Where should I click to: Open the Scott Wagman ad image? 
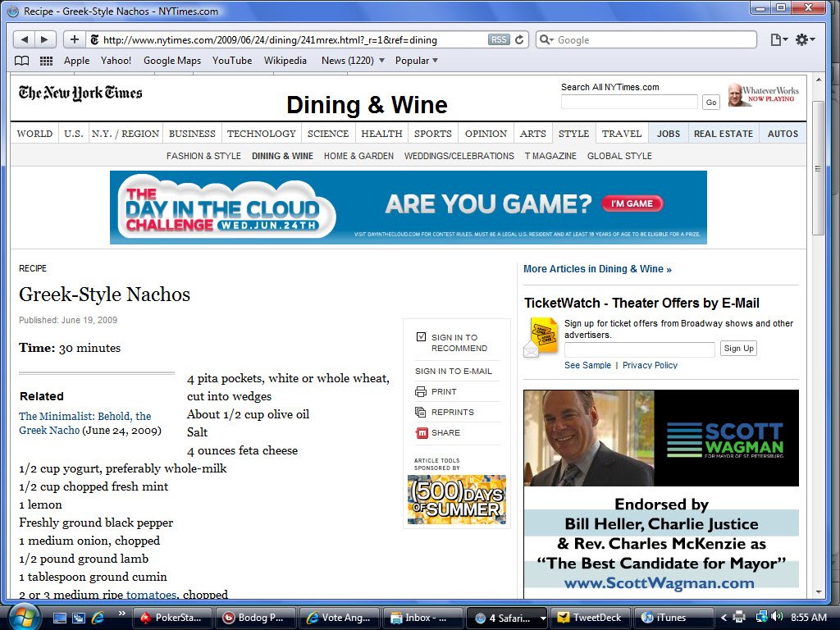tap(661, 438)
